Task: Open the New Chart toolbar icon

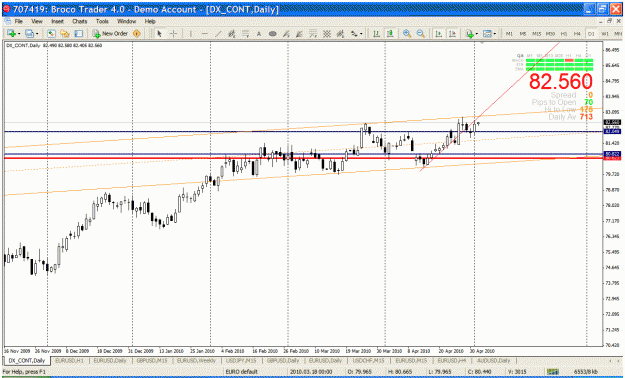Action: pos(10,34)
